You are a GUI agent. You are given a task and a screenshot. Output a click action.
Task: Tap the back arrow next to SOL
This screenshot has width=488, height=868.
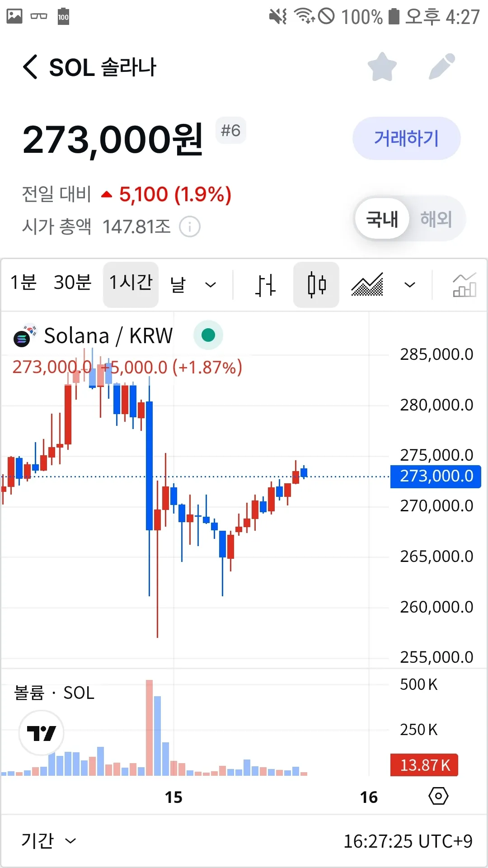(30, 67)
